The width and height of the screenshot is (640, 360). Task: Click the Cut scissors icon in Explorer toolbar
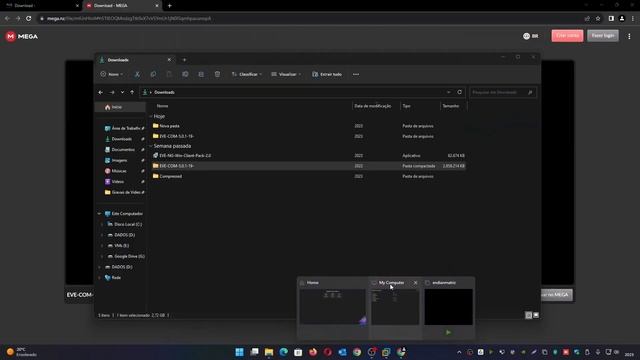137,74
